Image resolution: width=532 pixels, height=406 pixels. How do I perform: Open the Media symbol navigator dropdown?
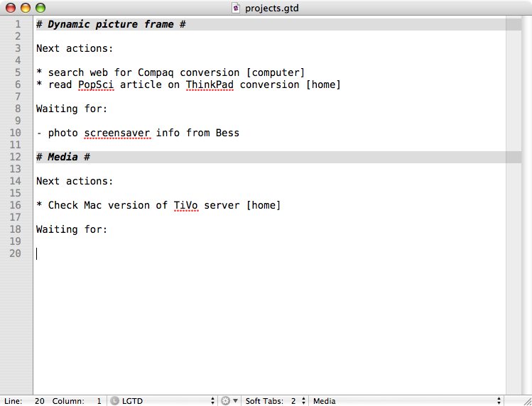point(406,400)
